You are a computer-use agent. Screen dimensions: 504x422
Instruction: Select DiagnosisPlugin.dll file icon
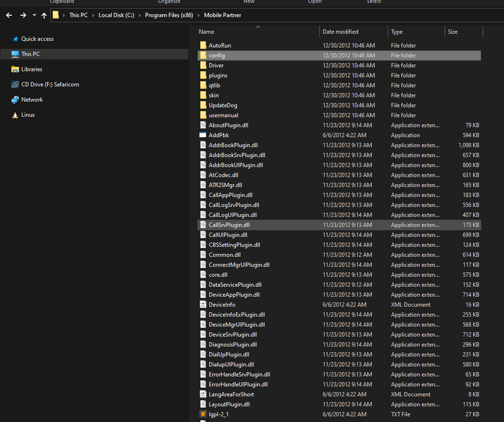pos(203,344)
